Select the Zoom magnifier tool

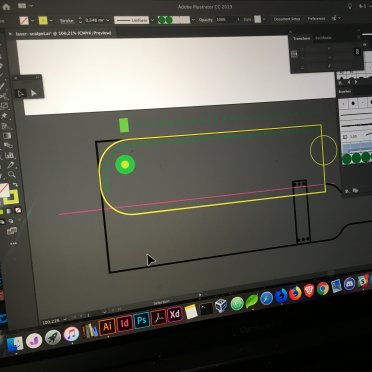[12, 174]
